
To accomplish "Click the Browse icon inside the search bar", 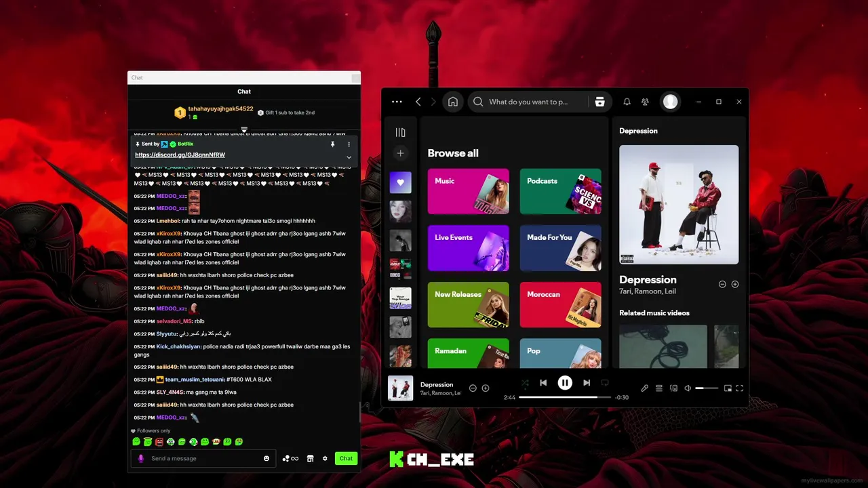I will click(599, 102).
